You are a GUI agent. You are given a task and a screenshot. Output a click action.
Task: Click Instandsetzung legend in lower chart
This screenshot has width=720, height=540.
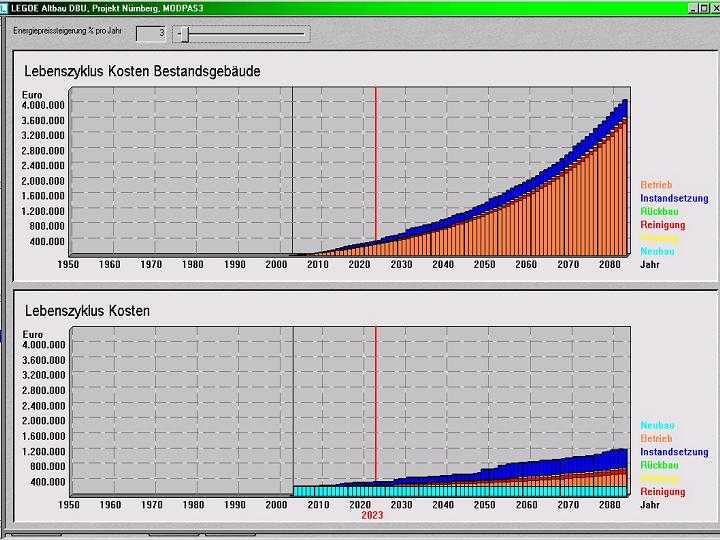673,452
